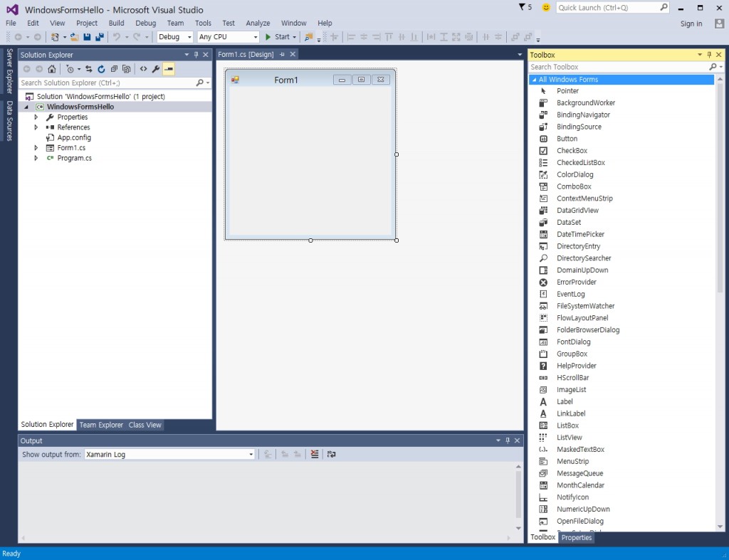
Task: Pin the Form1.cs [Design] tab
Action: point(282,54)
